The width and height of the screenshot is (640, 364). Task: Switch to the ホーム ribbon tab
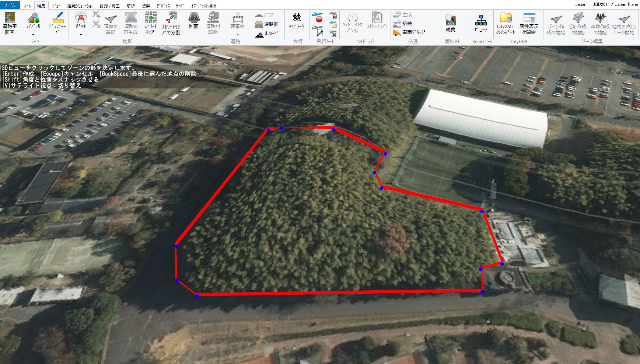27,6
